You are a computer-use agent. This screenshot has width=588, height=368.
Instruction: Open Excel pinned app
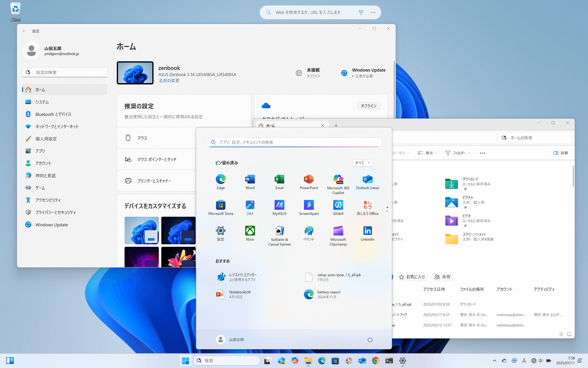(280, 182)
